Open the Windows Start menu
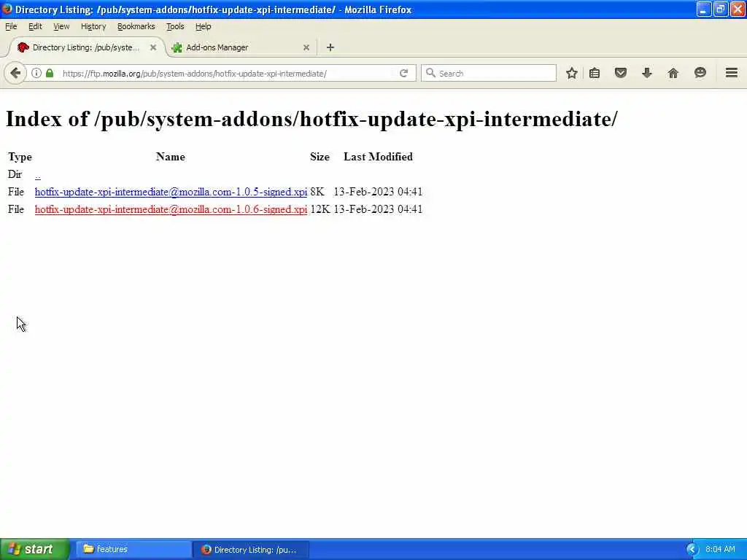Viewport: 747px width, 560px height. pyautogui.click(x=34, y=549)
